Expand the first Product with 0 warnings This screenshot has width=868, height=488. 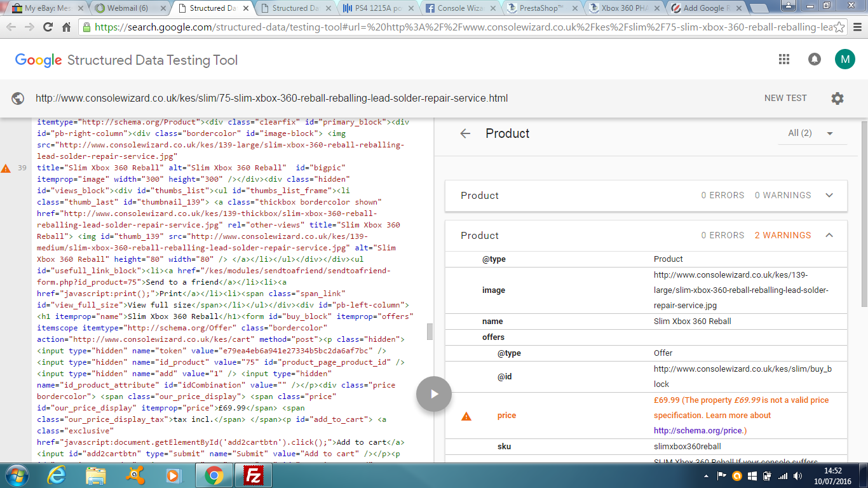point(829,195)
